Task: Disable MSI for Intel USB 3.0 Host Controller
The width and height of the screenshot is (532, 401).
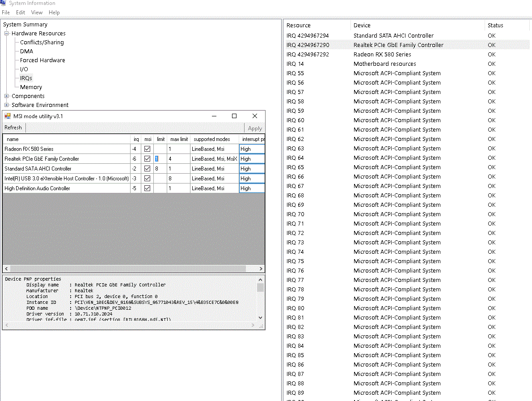Action: (148, 179)
